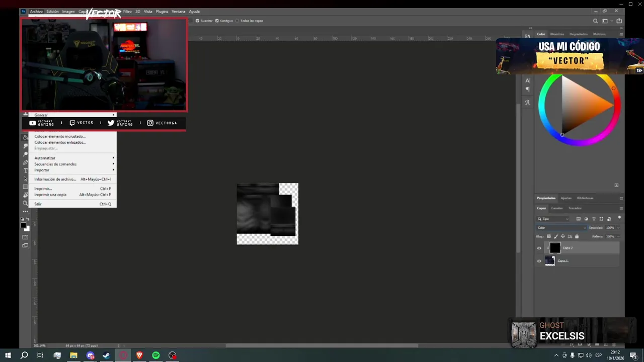Screen dimensions: 644x362
Task: Open the Relleno slider arrow
Action: pos(618,236)
